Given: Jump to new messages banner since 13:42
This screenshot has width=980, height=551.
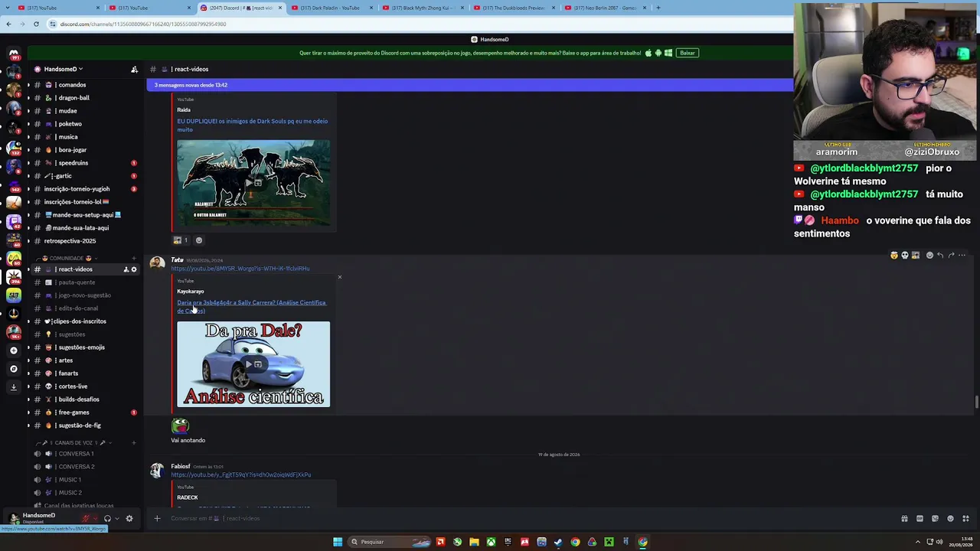Looking at the screenshot, I should pos(469,85).
